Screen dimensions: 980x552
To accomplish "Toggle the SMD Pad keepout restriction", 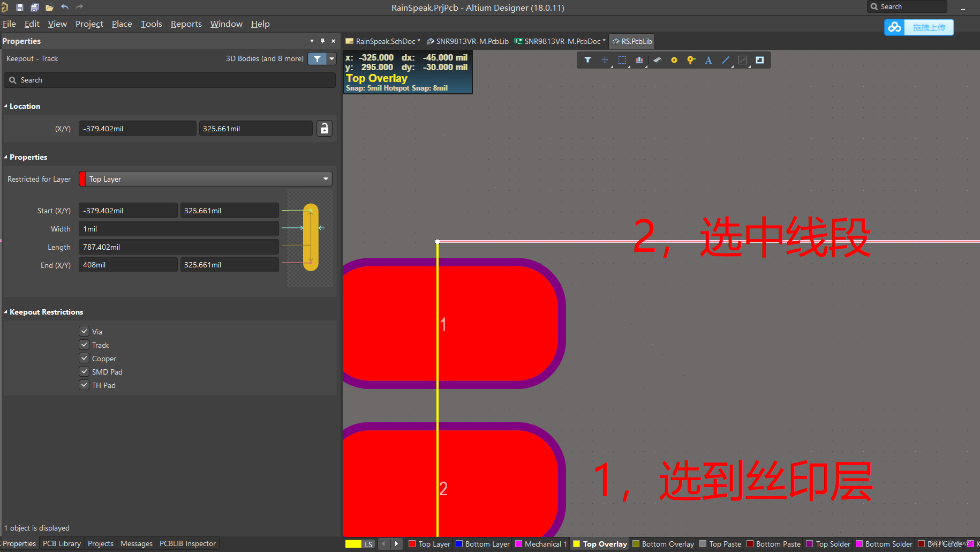I will tap(84, 371).
